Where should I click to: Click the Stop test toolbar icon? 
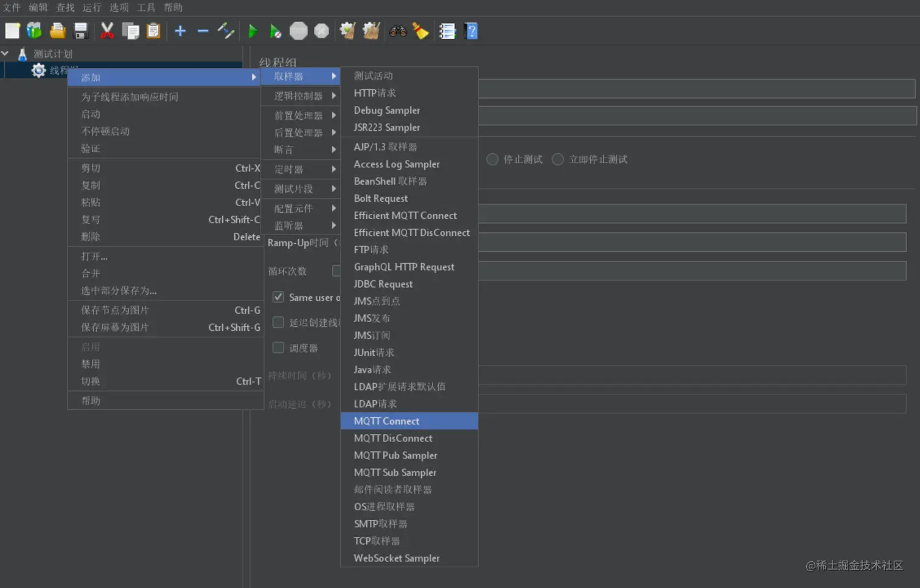click(x=298, y=30)
